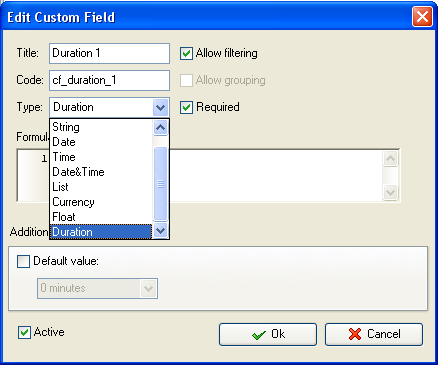Viewport: 438px width, 365px height.
Task: Toggle the Allow filtering checkbox
Action: (x=186, y=53)
